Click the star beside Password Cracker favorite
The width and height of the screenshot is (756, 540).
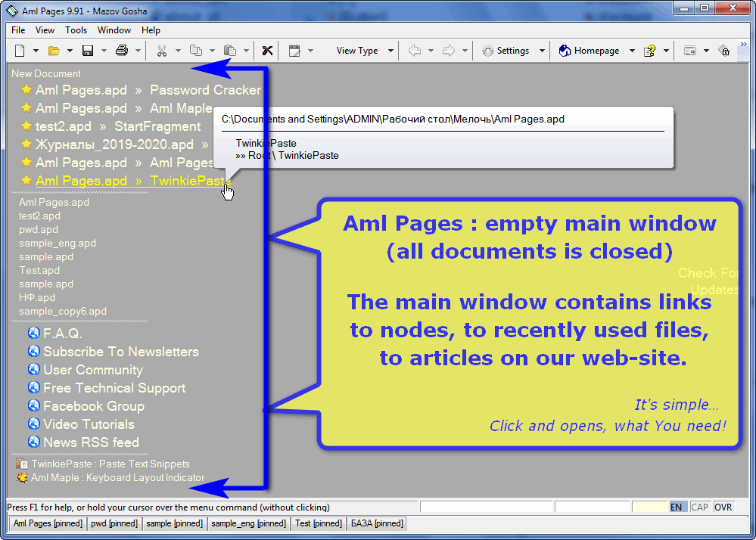coord(26,89)
